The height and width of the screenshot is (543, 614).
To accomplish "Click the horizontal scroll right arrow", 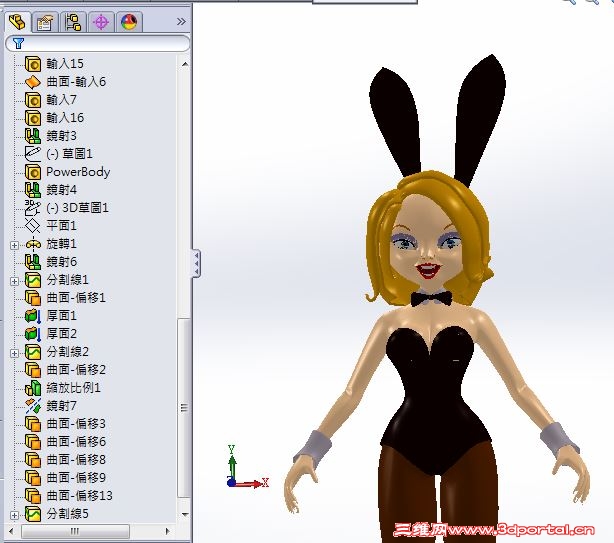I will click(x=168, y=531).
